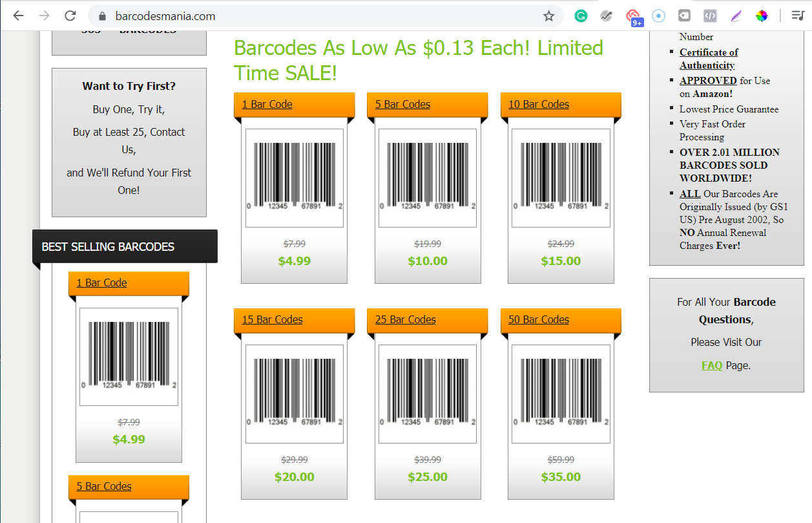Open the code snippet </> extension
This screenshot has height=523, width=812.
coord(710,15)
